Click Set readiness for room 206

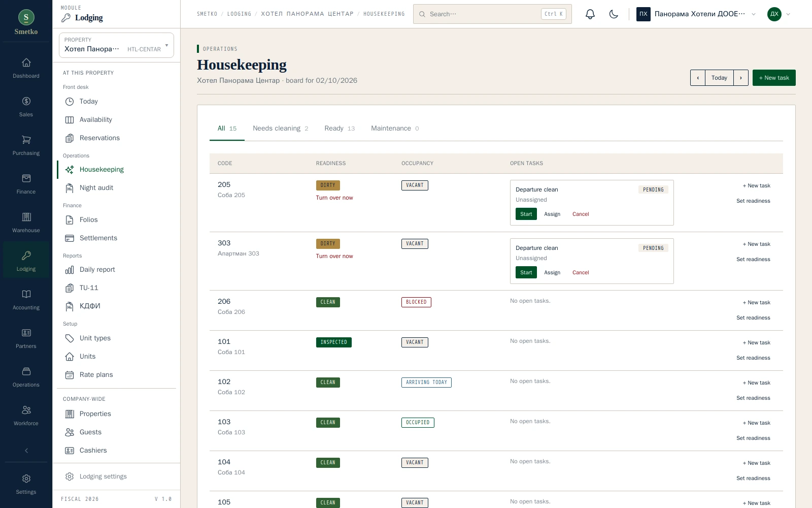[753, 318]
